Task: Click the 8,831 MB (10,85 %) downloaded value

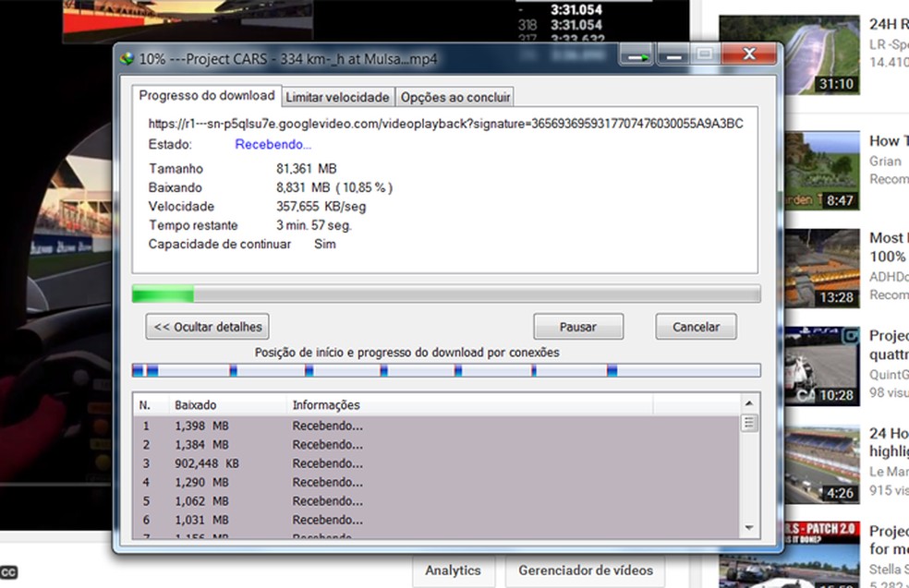Action: 334,187
